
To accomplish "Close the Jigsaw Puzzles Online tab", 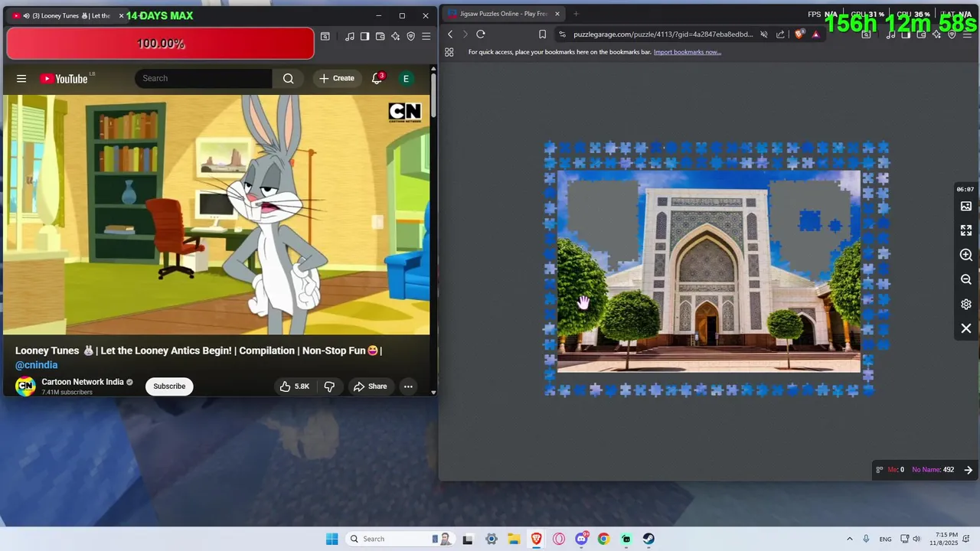I will 557,14.
